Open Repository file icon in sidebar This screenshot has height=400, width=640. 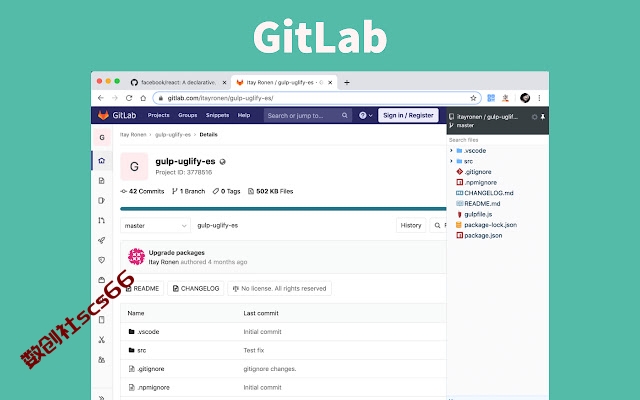pyautogui.click(x=102, y=180)
